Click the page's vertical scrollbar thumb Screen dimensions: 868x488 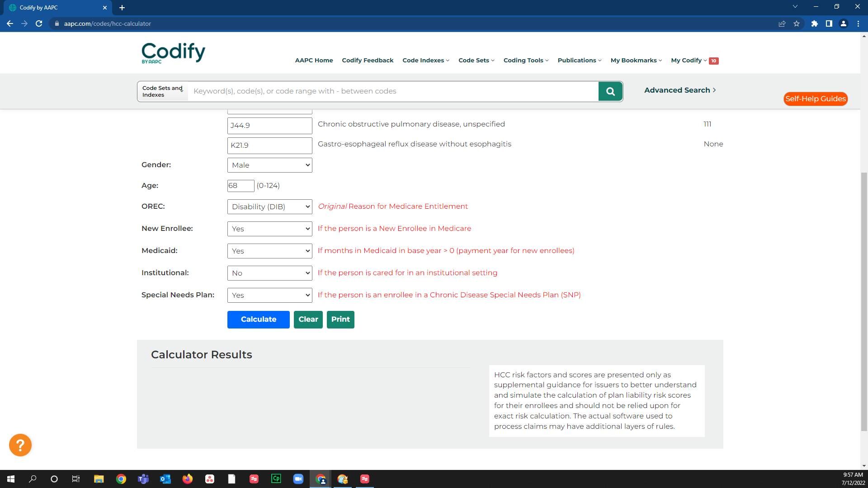tap(864, 300)
